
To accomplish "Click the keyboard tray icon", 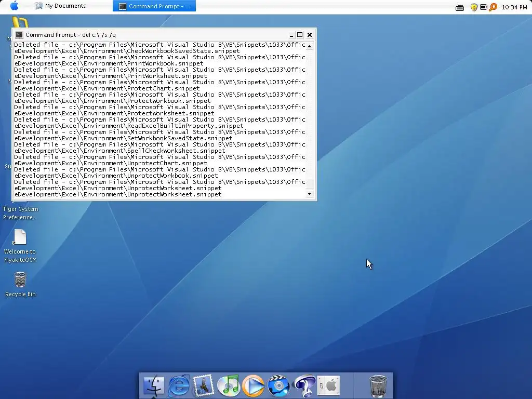I will point(460,7).
